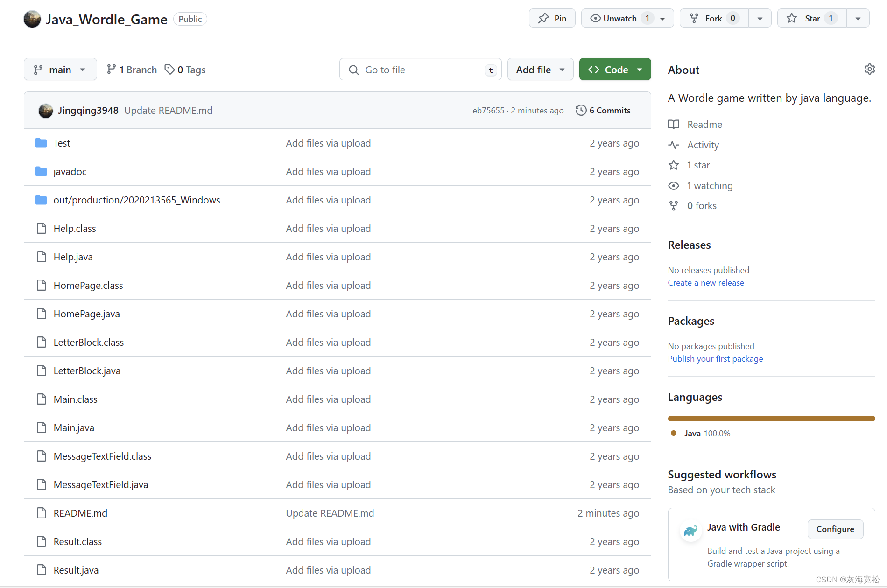Open the Fork dropdown arrow

coord(760,18)
